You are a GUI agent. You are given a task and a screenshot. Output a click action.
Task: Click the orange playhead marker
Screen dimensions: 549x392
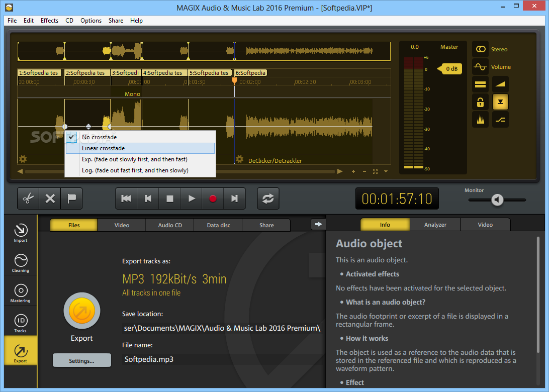(235, 81)
